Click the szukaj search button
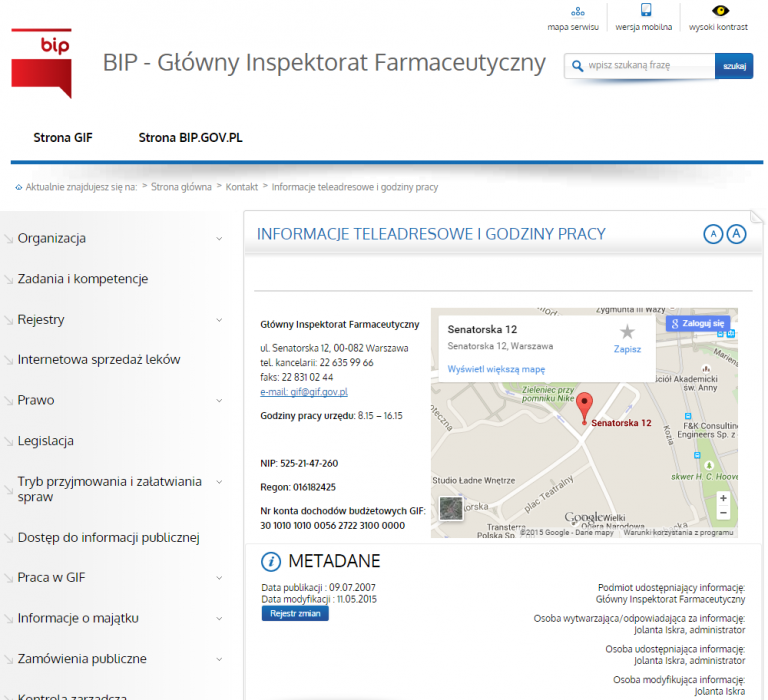768x700 pixels. 734,66
